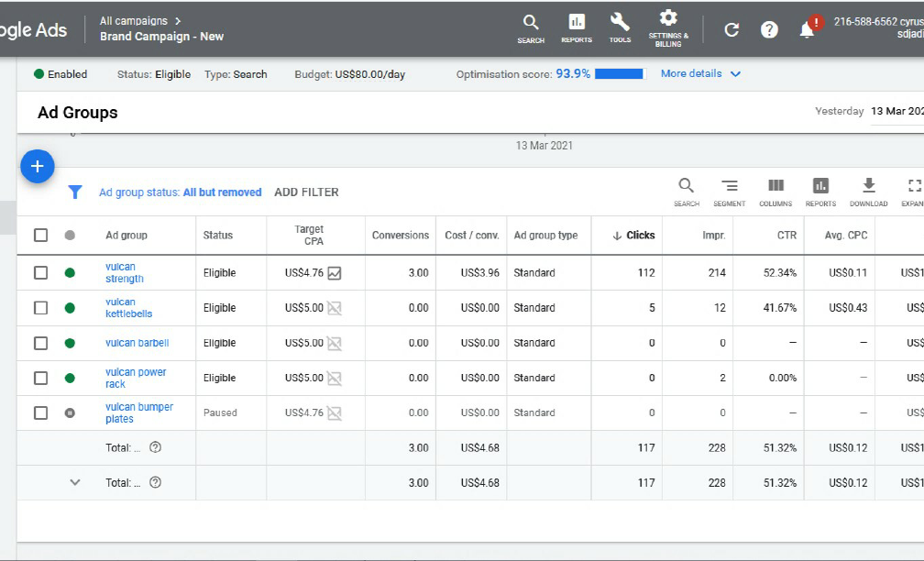The image size is (924, 561).
Task: Click the All campaigns breadcrumb
Action: pyautogui.click(x=134, y=20)
